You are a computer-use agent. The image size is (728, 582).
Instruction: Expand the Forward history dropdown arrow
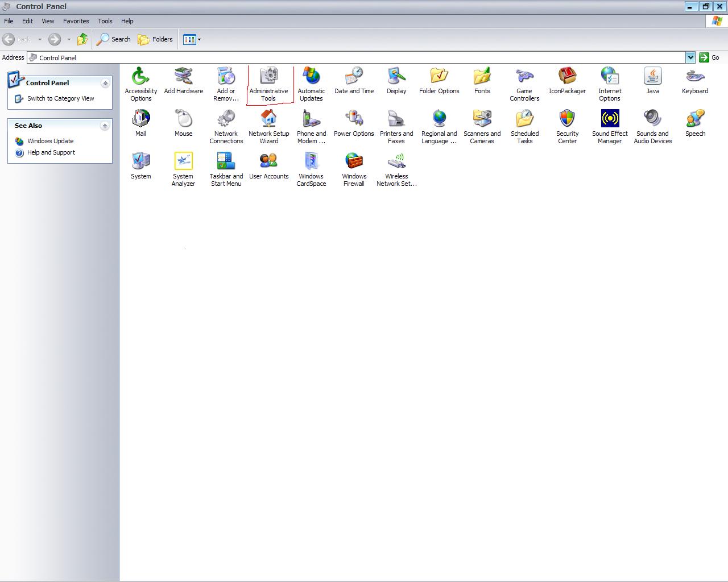point(69,39)
